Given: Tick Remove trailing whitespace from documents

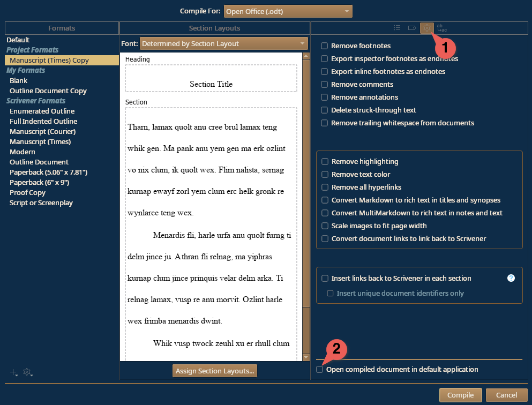Looking at the screenshot, I should coord(324,123).
